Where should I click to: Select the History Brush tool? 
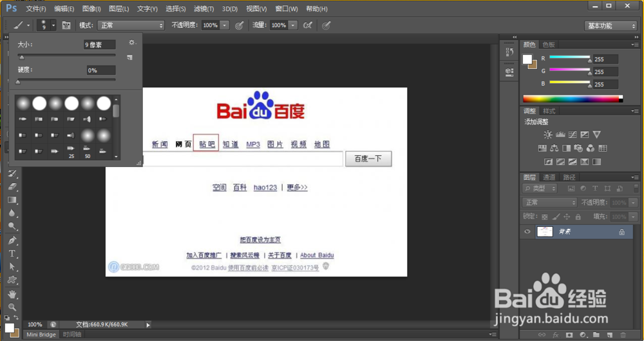pyautogui.click(x=12, y=173)
